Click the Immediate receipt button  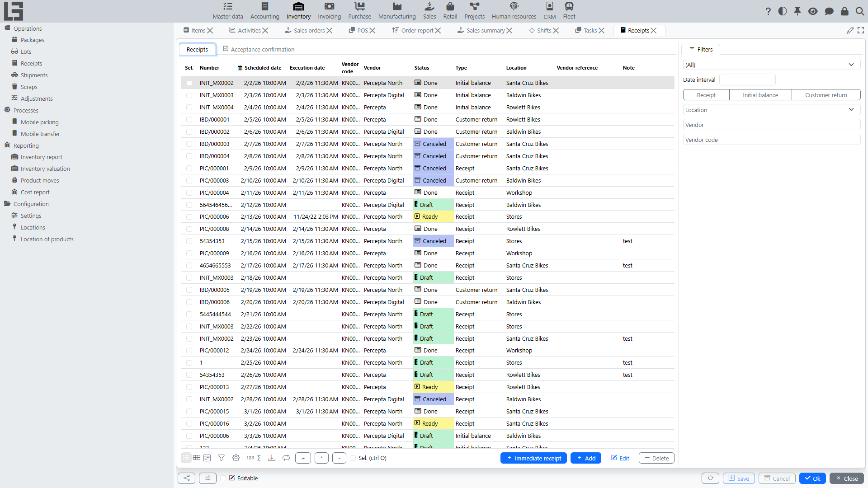[x=533, y=458]
